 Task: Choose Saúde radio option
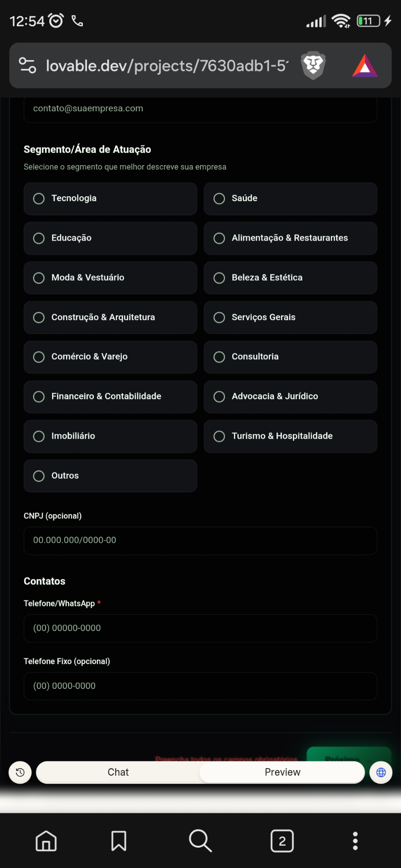pyautogui.click(x=291, y=198)
